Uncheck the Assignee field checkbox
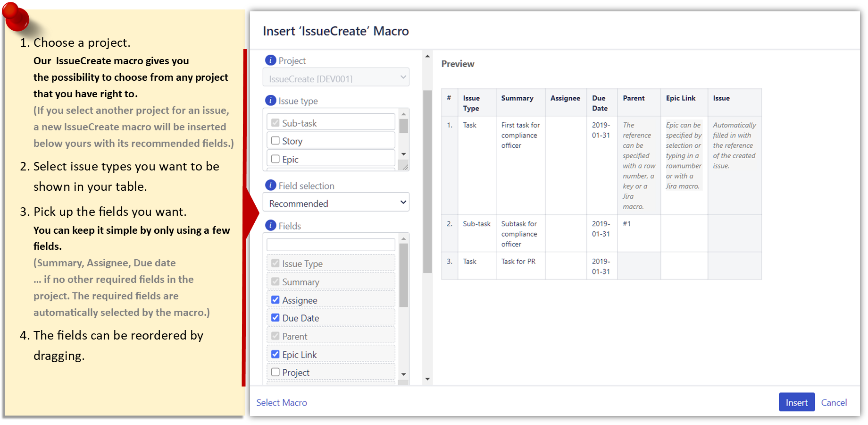The image size is (868, 425). click(x=275, y=300)
